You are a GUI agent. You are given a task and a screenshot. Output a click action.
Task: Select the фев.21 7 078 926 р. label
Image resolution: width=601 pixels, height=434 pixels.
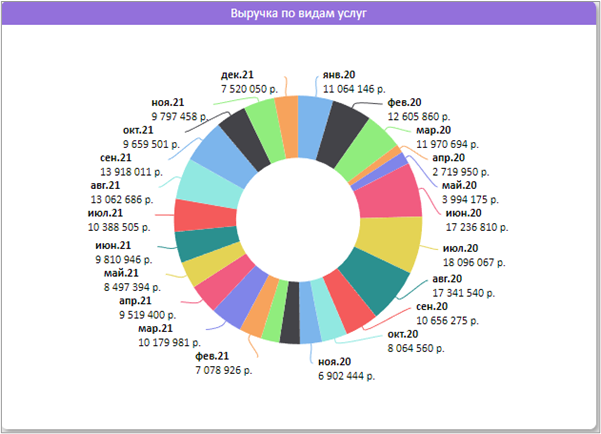tap(224, 363)
